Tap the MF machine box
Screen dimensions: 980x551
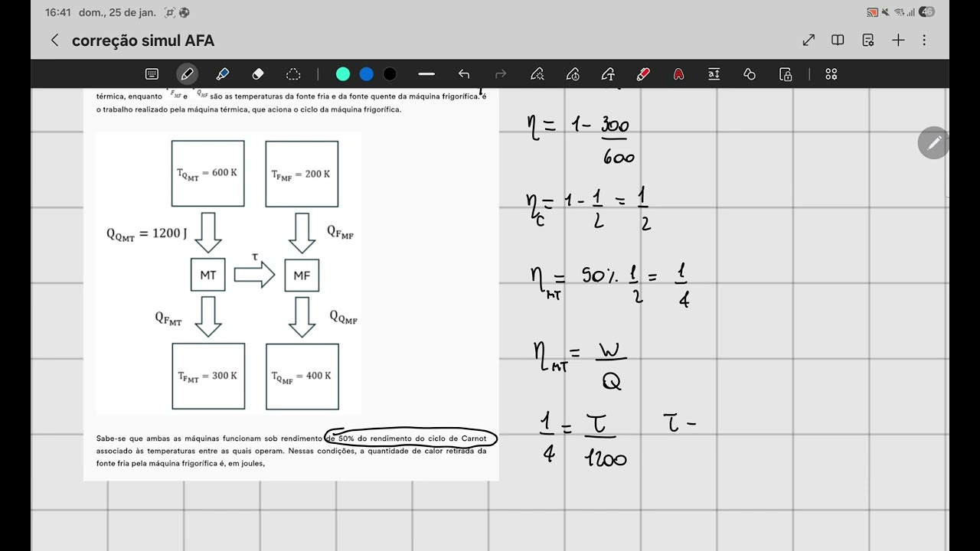pos(302,275)
